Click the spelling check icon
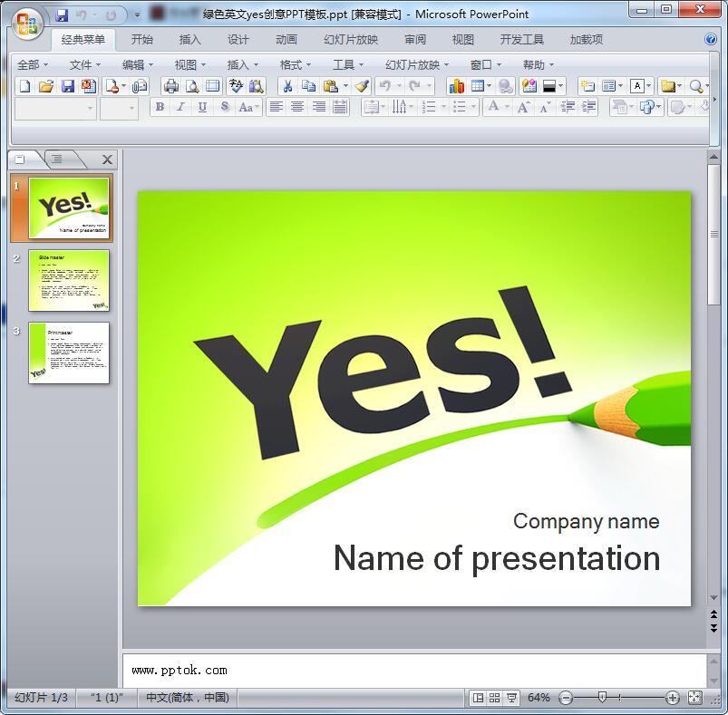This screenshot has height=715, width=728. [236, 86]
